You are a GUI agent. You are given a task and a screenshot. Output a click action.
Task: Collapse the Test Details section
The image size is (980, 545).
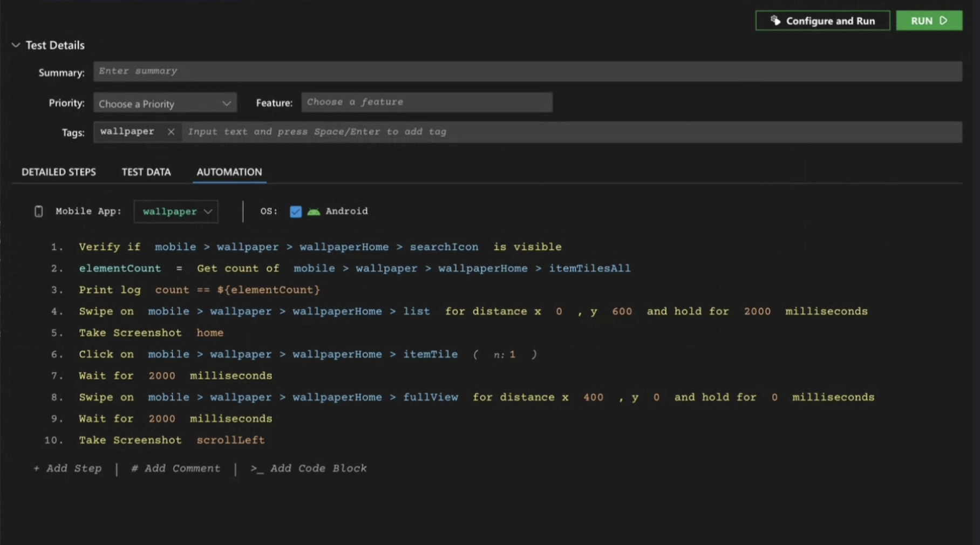coord(16,45)
